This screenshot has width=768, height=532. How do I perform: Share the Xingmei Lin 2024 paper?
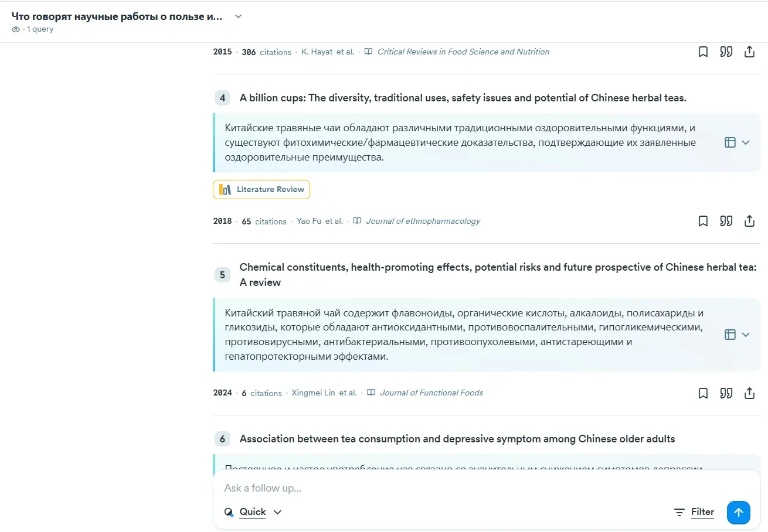tap(749, 393)
